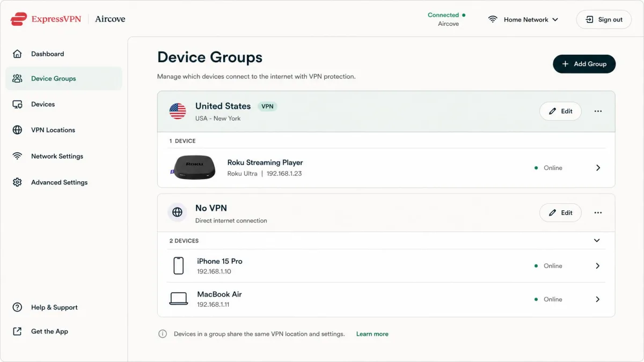644x362 pixels.
Task: Click the iPhone 15 Pro phone icon
Action: click(x=178, y=265)
